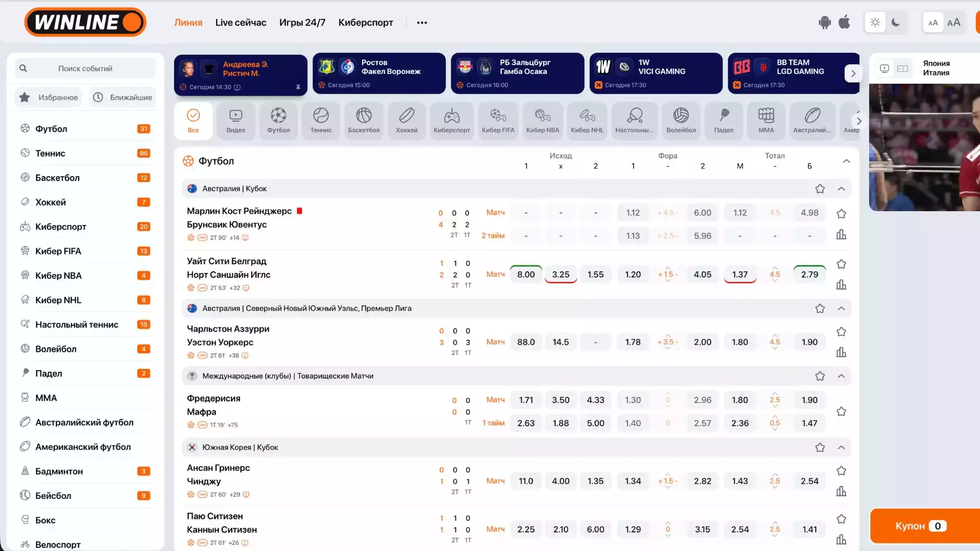The image size is (980, 551).
Task: Select odds 8.00 for Уайт Сити Белград
Action: (x=526, y=274)
